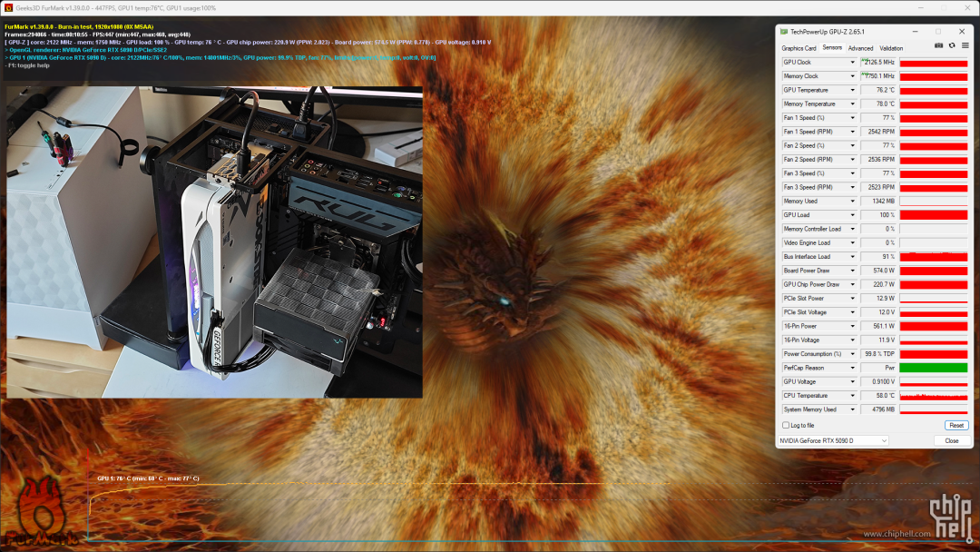Open the Memory Used sensor dropdown
980x552 pixels.
point(852,202)
